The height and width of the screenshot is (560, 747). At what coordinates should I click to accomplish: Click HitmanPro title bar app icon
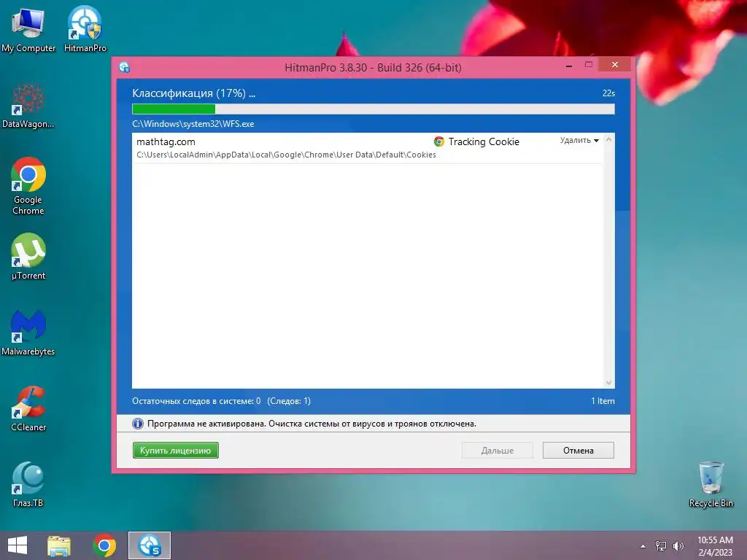tap(124, 67)
